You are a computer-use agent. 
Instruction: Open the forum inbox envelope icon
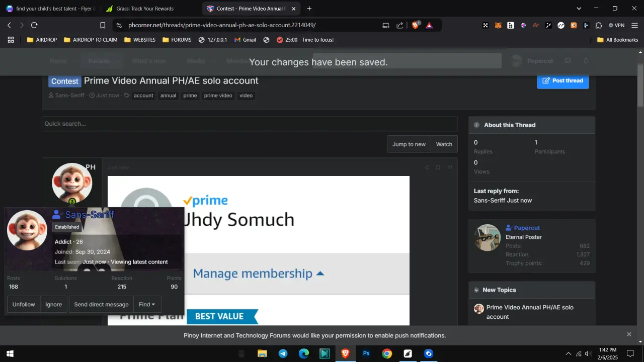tap(568, 61)
